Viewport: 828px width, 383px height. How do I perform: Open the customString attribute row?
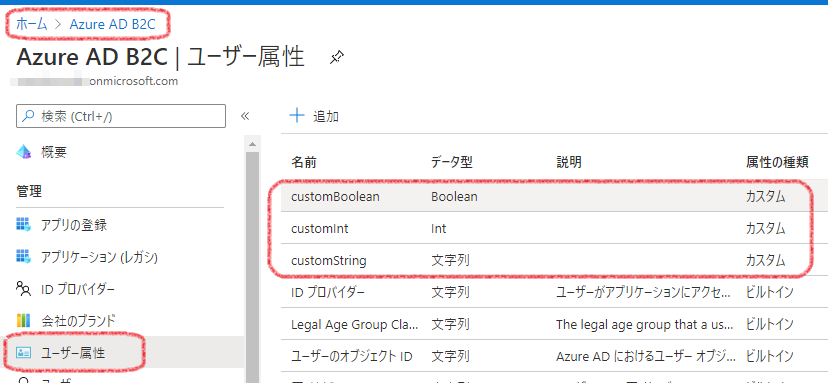tap(554, 260)
